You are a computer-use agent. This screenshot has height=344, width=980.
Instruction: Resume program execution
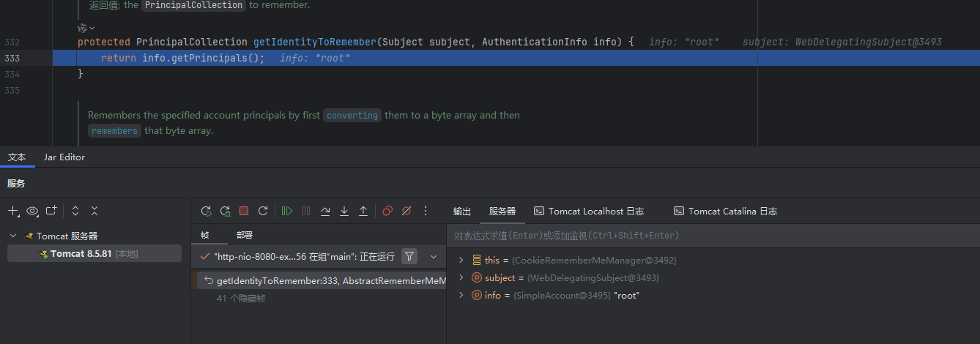point(287,211)
